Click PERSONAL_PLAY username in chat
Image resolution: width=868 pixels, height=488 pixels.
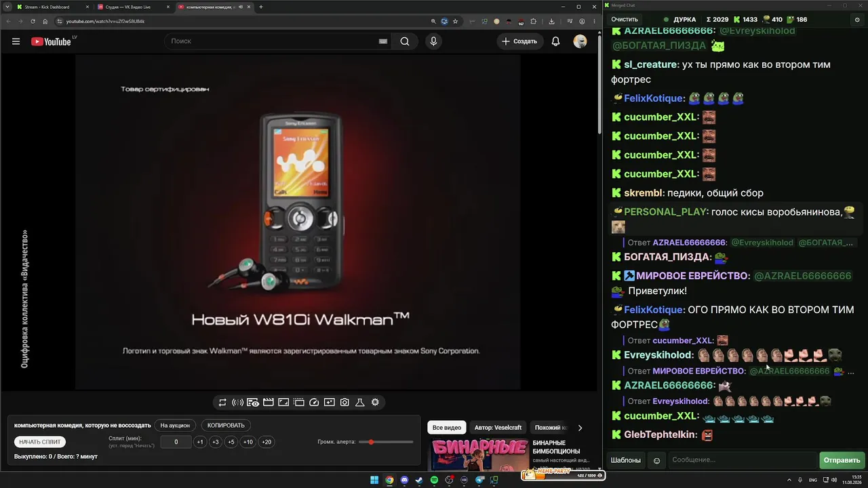click(666, 212)
